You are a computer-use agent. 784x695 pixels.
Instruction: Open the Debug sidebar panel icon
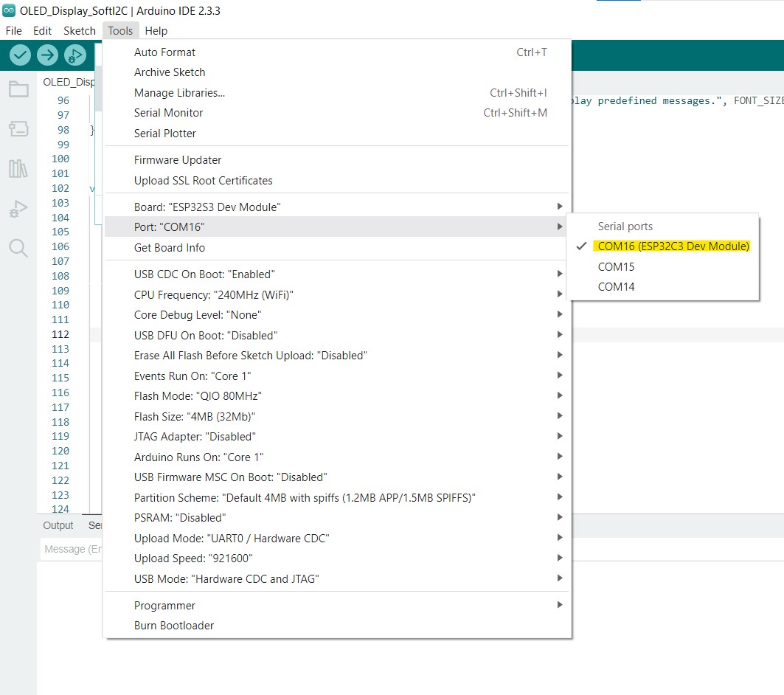(x=18, y=209)
